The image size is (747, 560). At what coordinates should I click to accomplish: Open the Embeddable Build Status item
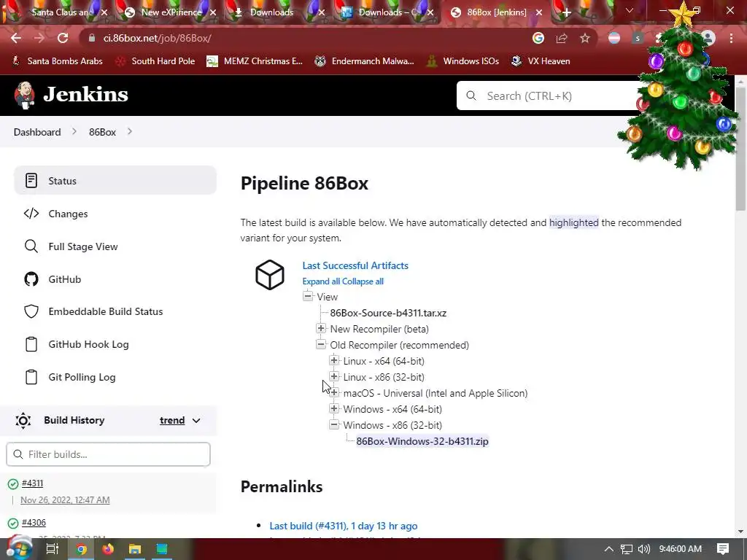click(115, 311)
